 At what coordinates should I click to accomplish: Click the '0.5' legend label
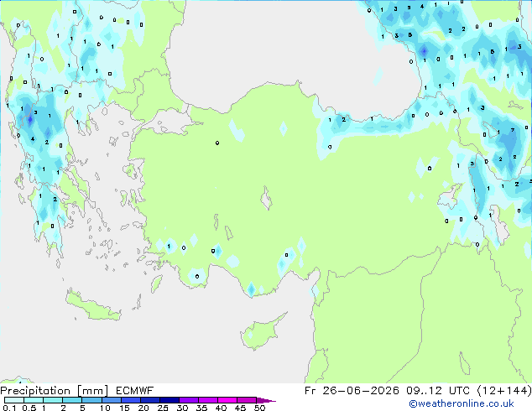[x=29, y=408]
